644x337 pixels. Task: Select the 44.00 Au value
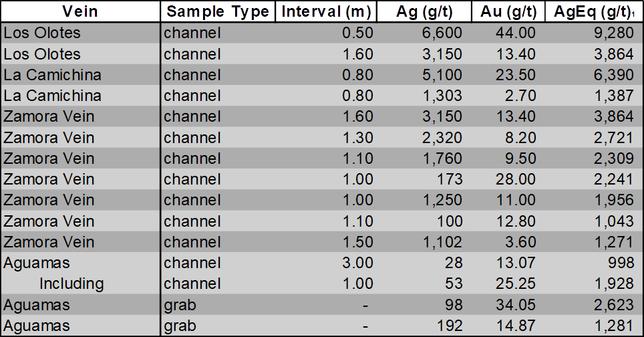(516, 33)
